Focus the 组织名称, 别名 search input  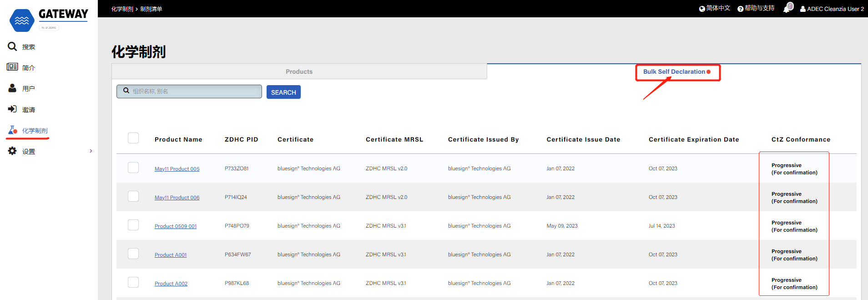coord(189,92)
